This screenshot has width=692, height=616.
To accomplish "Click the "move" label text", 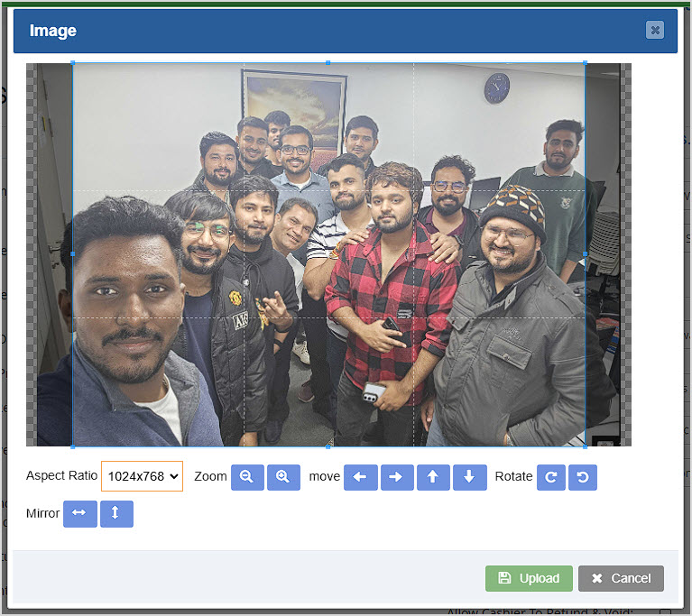I will pos(325,476).
